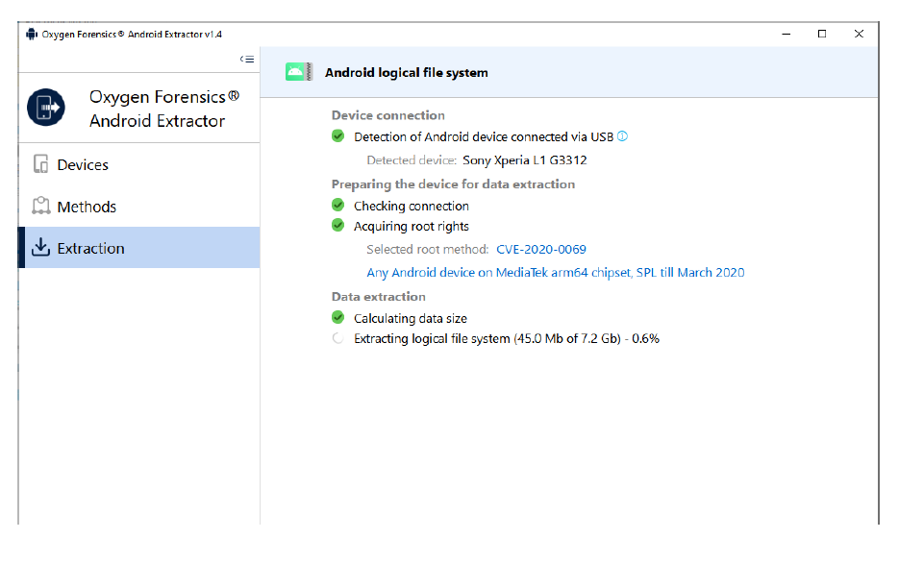Click green check next to Detection of Android device
The height and width of the screenshot is (588, 899).
coord(337,135)
